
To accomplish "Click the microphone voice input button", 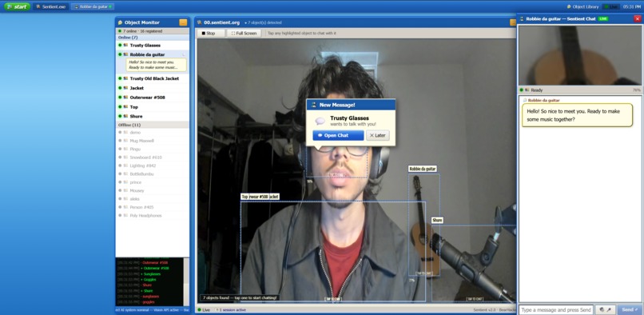I will pyautogui.click(x=605, y=309).
